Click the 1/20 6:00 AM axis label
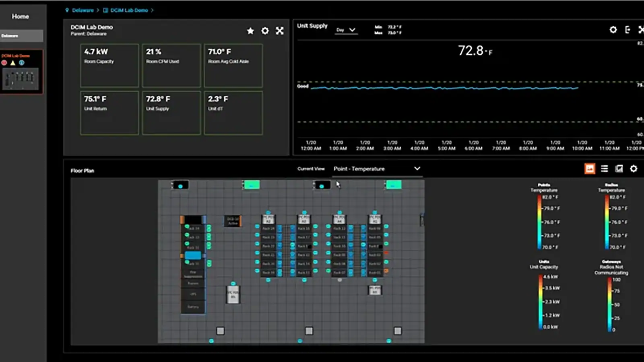Screen dimensions: 644x362 coord(473,146)
